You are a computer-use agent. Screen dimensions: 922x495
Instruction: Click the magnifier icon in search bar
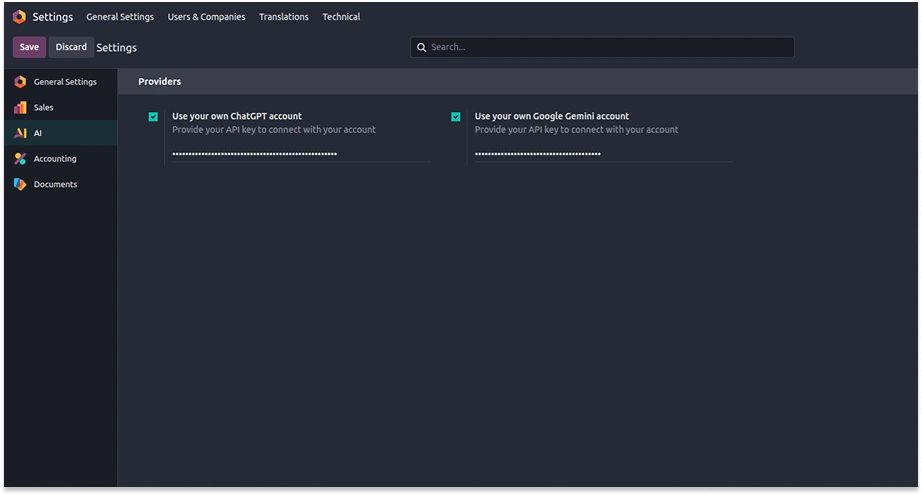pyautogui.click(x=422, y=47)
